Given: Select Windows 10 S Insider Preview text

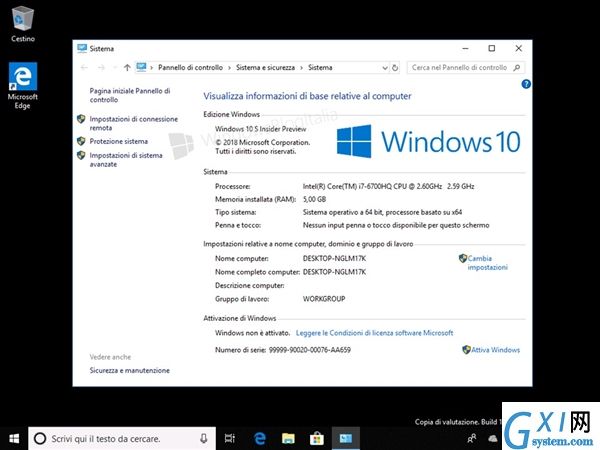Looking at the screenshot, I should [260, 129].
